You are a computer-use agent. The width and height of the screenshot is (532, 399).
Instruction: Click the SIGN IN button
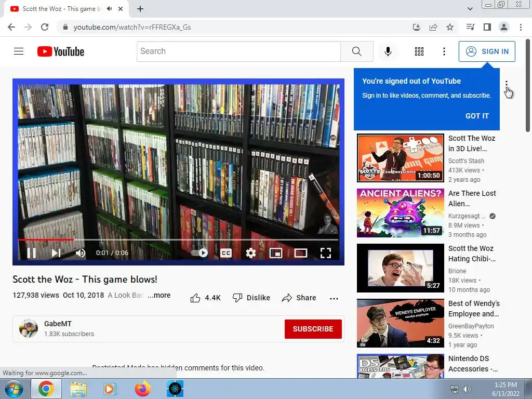coord(487,51)
